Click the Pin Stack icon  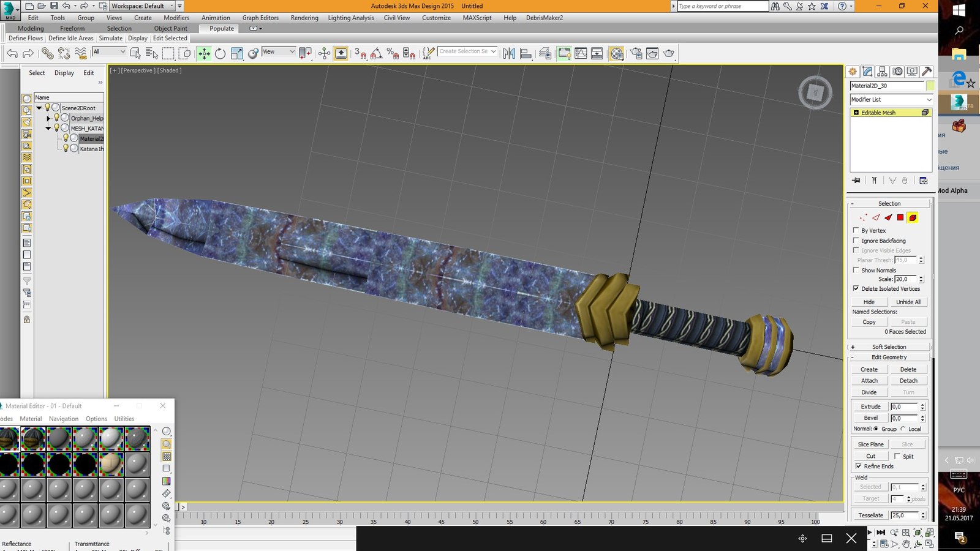[856, 181]
